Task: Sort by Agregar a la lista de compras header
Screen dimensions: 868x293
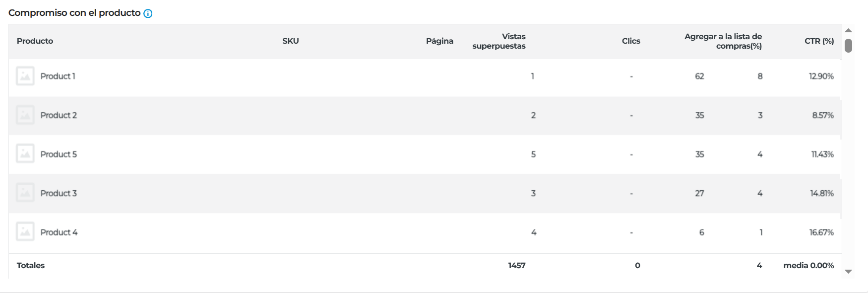Action: [x=723, y=41]
